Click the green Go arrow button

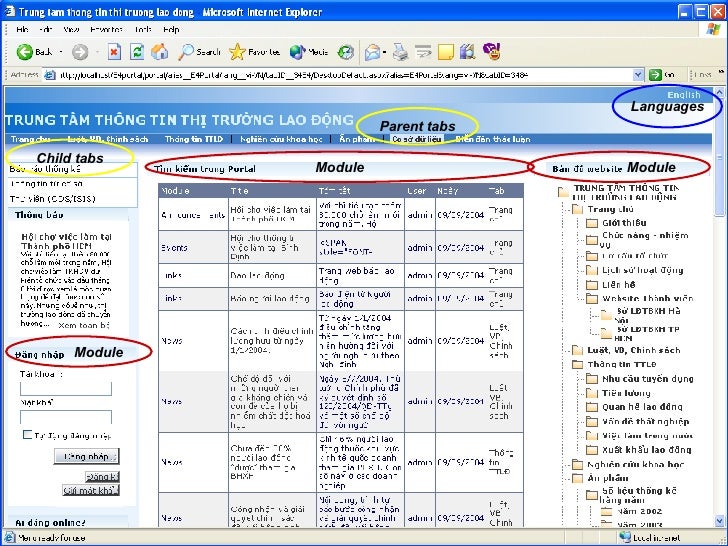655,75
